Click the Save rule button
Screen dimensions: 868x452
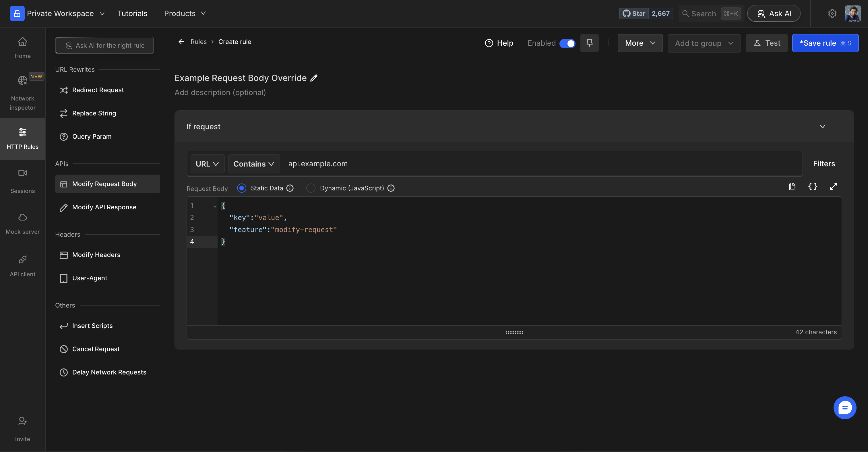click(x=825, y=43)
